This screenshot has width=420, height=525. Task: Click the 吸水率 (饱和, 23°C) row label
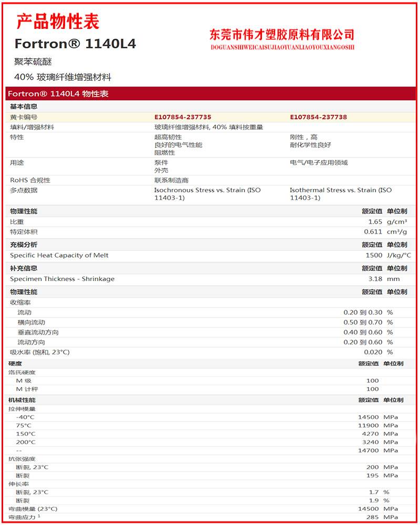(x=40, y=352)
